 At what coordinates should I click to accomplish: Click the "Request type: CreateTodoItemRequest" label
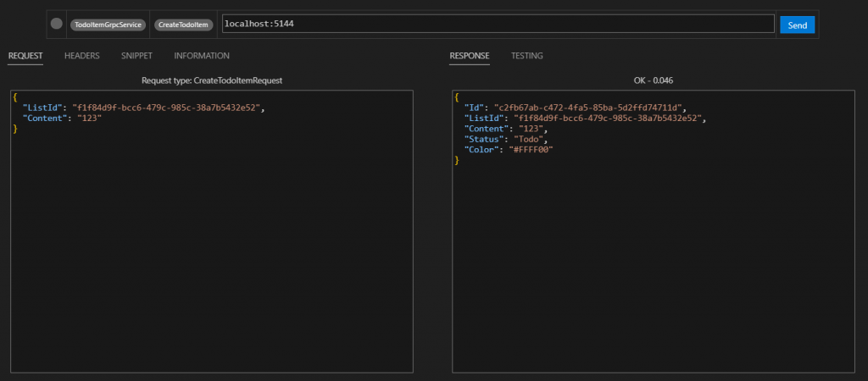[x=211, y=80]
